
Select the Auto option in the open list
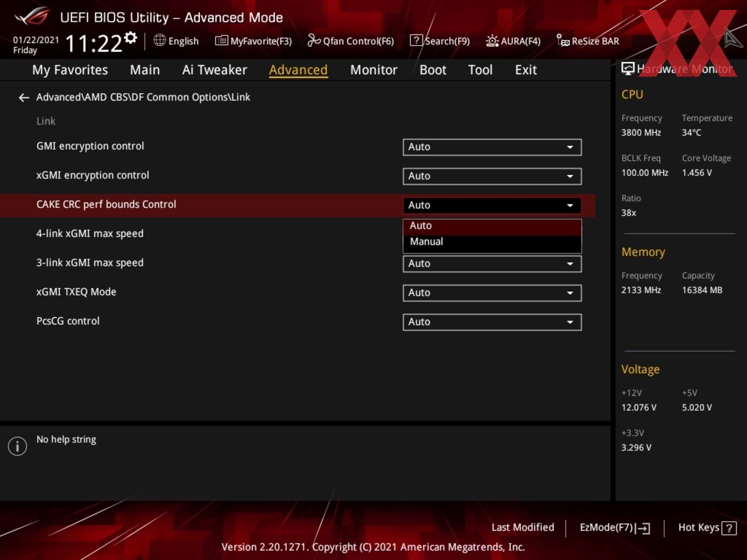click(492, 226)
